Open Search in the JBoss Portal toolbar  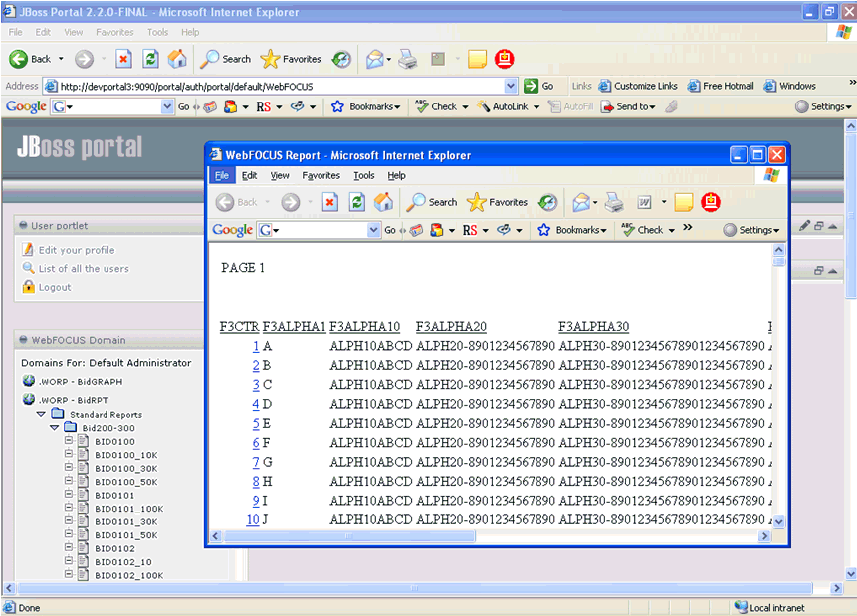[x=225, y=59]
